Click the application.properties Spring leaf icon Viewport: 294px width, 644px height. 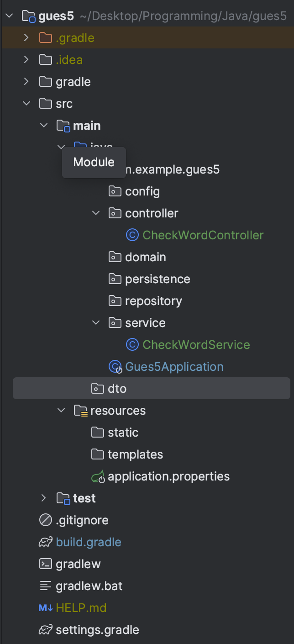coord(98,477)
